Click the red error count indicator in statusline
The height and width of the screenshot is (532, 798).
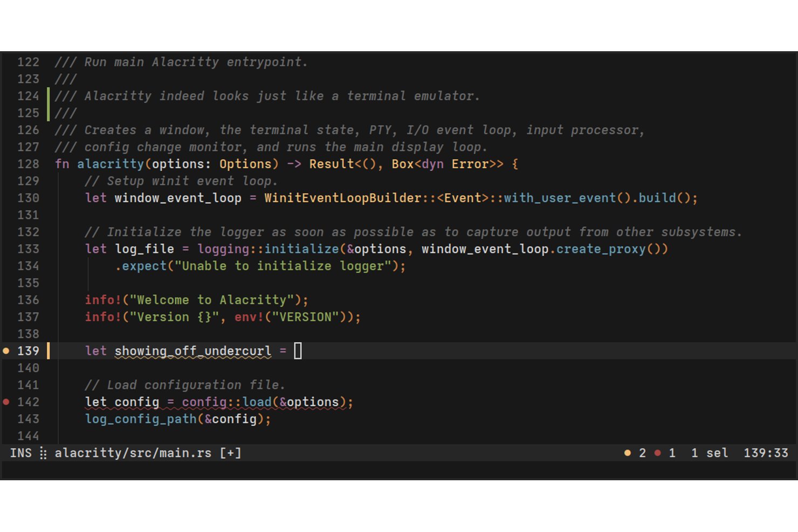665,453
